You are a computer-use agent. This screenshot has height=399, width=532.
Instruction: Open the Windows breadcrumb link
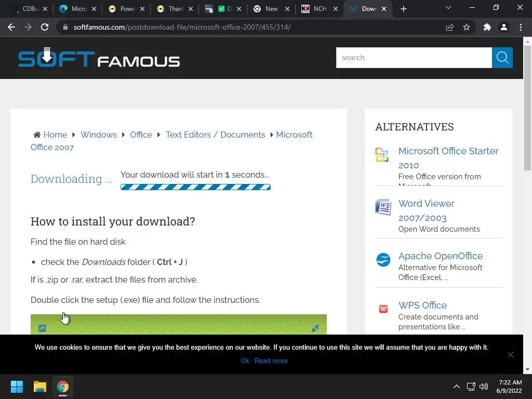(x=98, y=135)
